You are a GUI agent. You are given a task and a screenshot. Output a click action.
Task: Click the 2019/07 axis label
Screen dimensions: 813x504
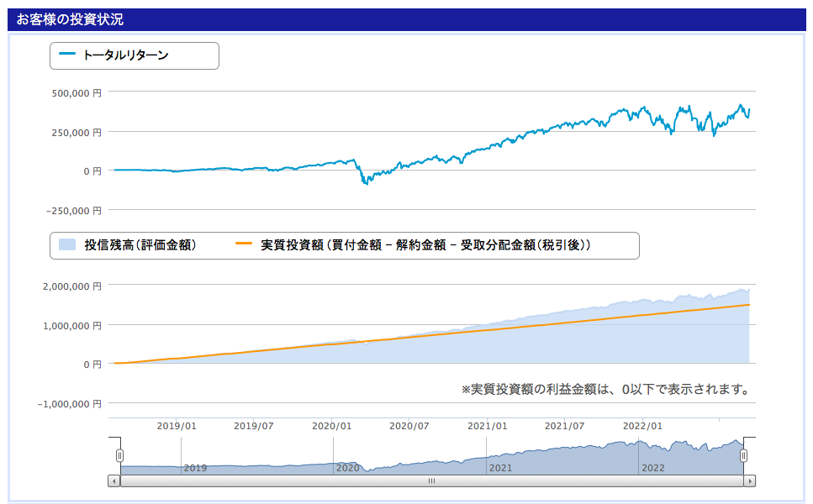coord(254,426)
